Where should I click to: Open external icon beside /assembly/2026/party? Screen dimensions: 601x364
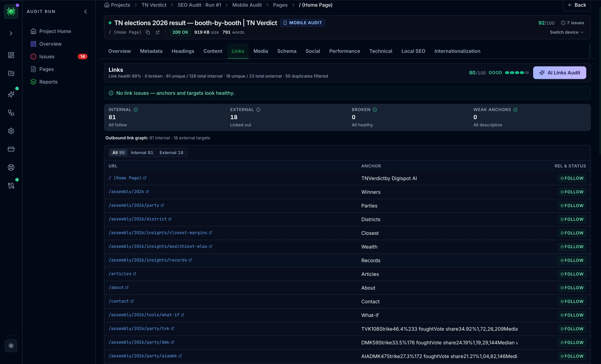(162, 205)
